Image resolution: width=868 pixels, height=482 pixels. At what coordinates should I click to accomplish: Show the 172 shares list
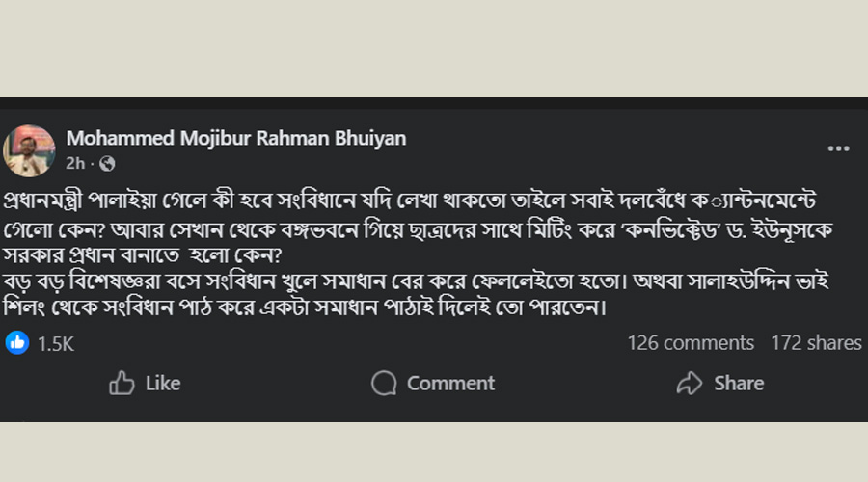coord(816,343)
